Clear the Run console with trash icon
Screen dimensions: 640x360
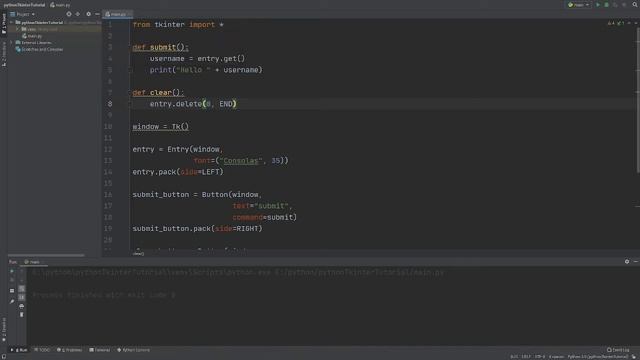point(22,315)
